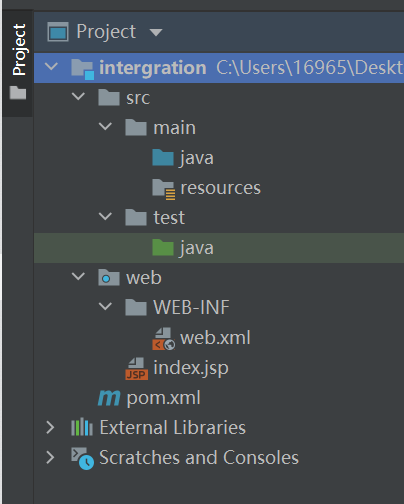Click the web facet folder icon

(x=109, y=277)
